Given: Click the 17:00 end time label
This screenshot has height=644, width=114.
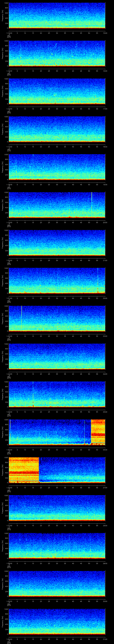Looking at the screenshot, I should coord(105,109).
